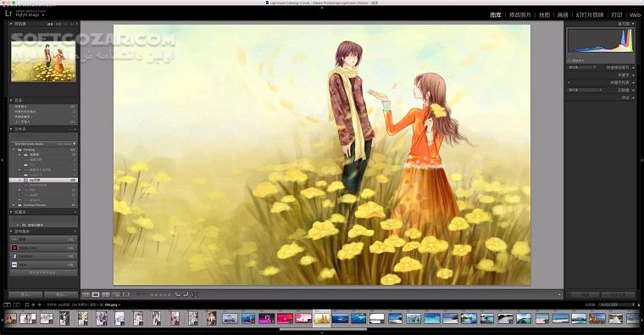Open the 幻灯片放映 Slideshow module
Screen dimensions: 644x335
coord(590,14)
